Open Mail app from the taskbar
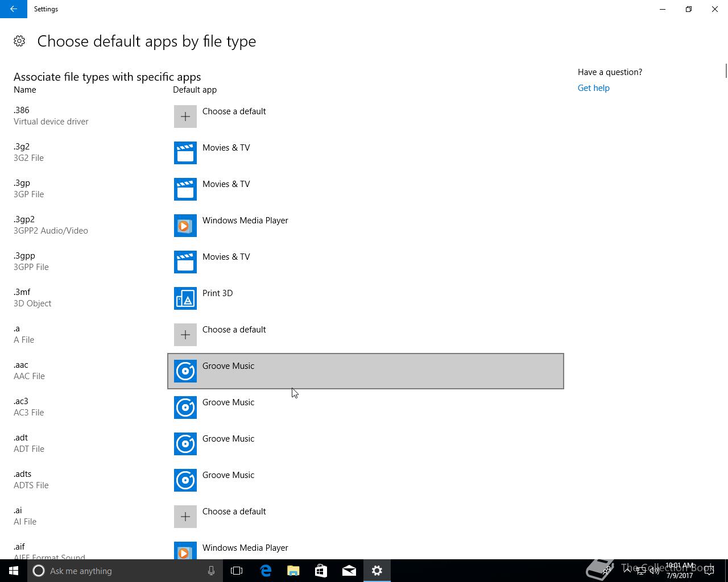The height and width of the screenshot is (582, 728). (349, 571)
